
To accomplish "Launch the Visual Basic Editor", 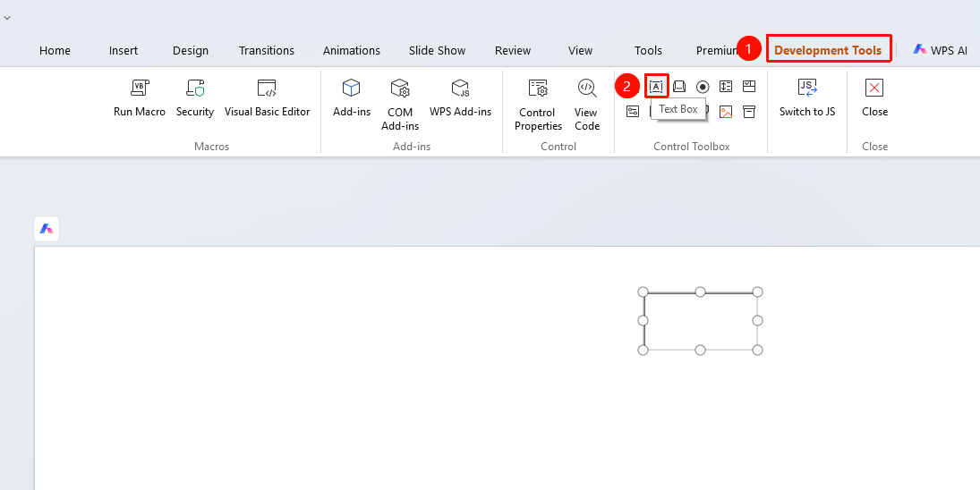I will 267,98.
